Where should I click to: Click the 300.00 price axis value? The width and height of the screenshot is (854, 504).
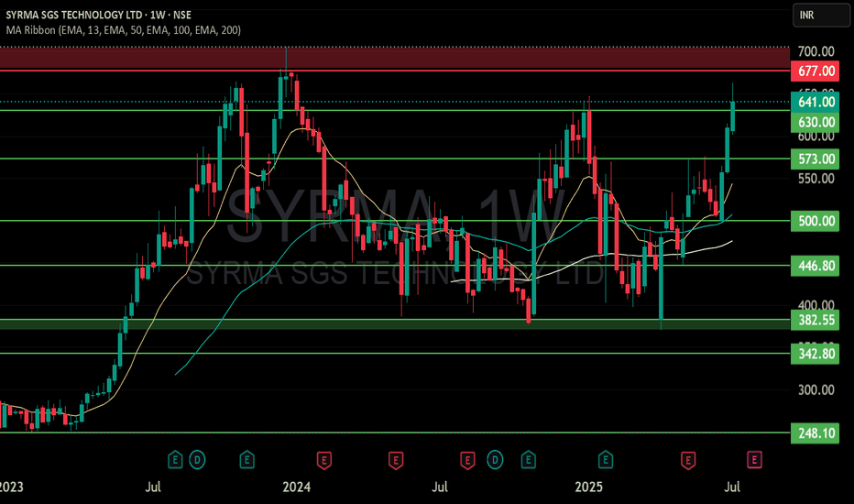(x=816, y=390)
